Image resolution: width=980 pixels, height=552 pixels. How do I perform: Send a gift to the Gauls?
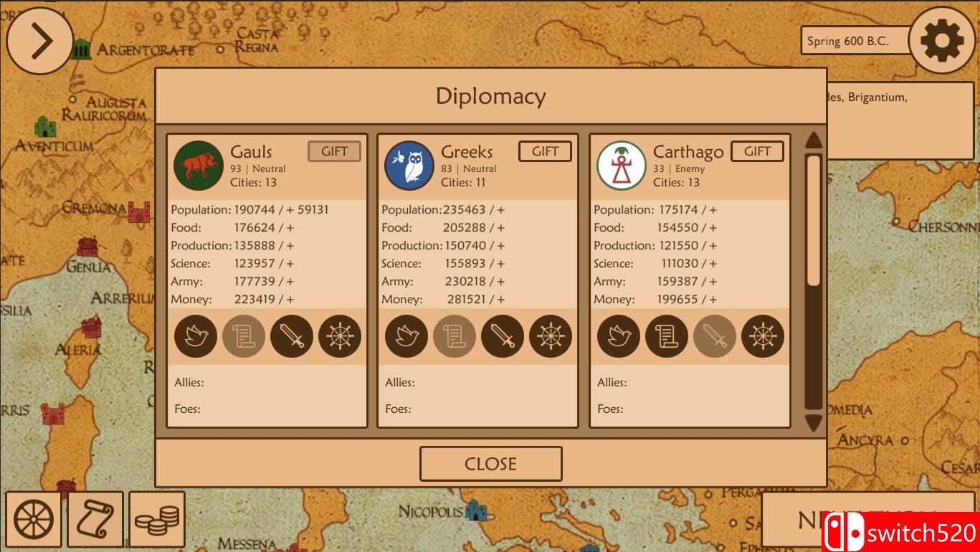click(334, 151)
